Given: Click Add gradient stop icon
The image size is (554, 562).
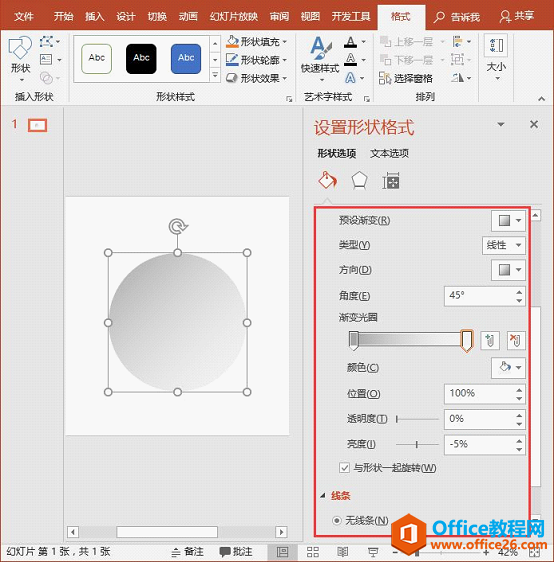Looking at the screenshot, I should (x=489, y=340).
